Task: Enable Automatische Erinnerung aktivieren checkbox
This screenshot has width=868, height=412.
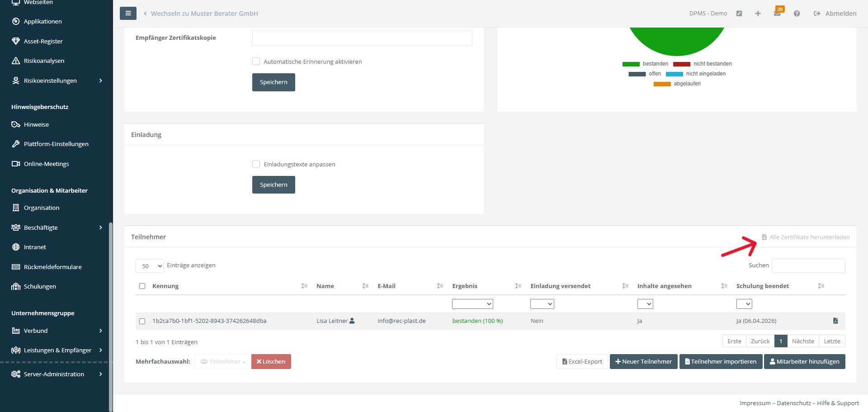Action: click(x=256, y=62)
